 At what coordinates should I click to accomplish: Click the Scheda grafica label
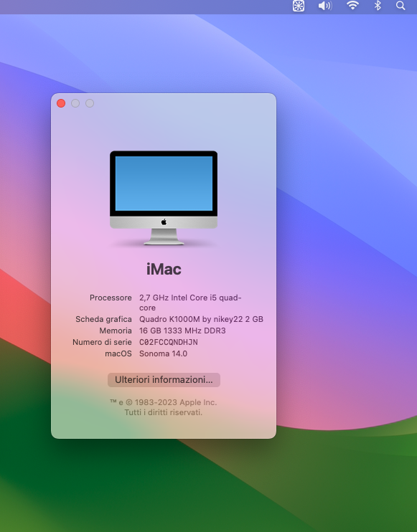103,319
